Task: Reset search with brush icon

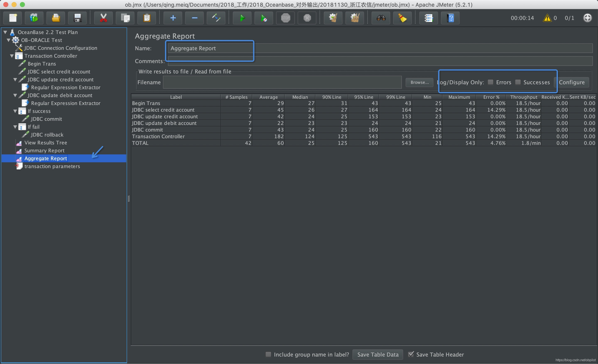Action: (402, 18)
